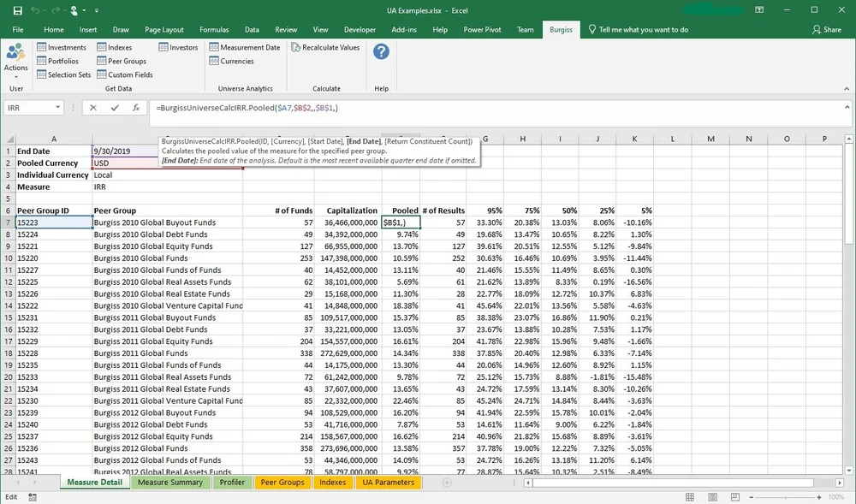
Task: Click the Ribbon Display Options icon
Action: [758, 10]
